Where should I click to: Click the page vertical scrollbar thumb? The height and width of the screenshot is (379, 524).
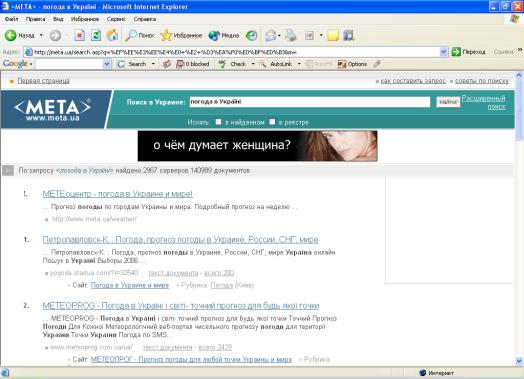coord(519,110)
